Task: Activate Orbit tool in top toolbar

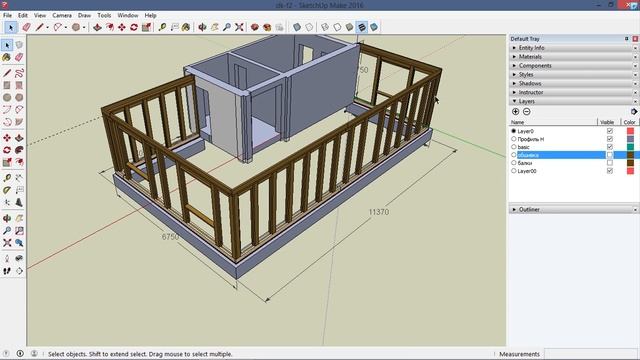Action: point(202,27)
